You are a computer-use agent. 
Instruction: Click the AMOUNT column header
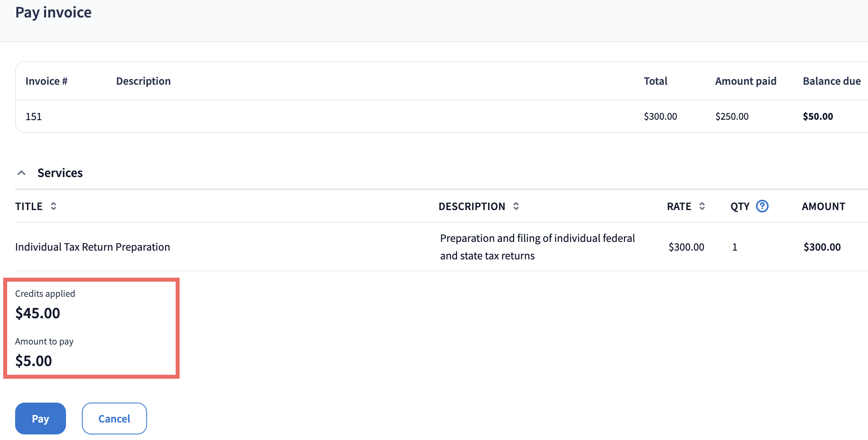pyautogui.click(x=823, y=206)
